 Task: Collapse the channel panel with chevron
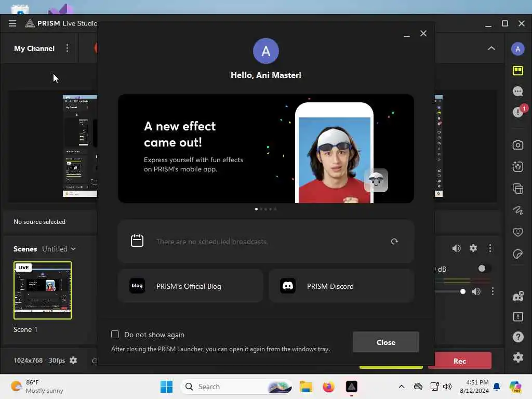click(491, 48)
